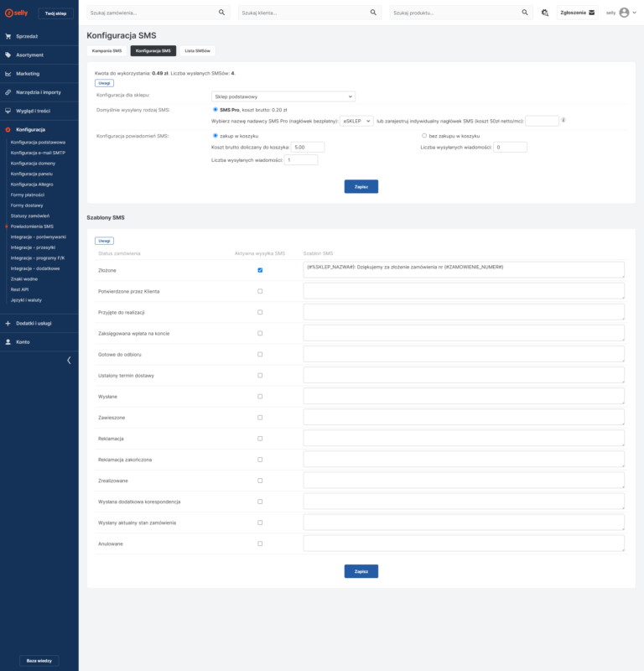The height and width of the screenshot is (671, 644).
Task: Open the Baza wiedzy button
Action: pyautogui.click(x=39, y=660)
